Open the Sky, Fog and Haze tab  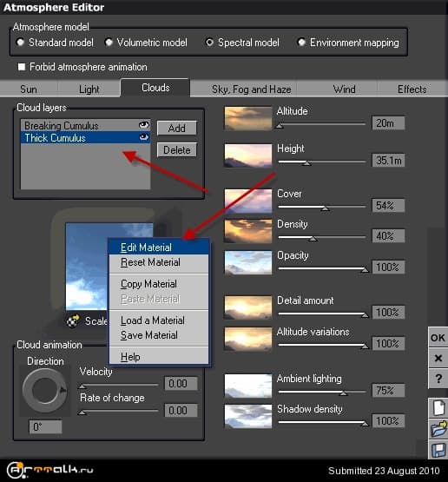(251, 89)
